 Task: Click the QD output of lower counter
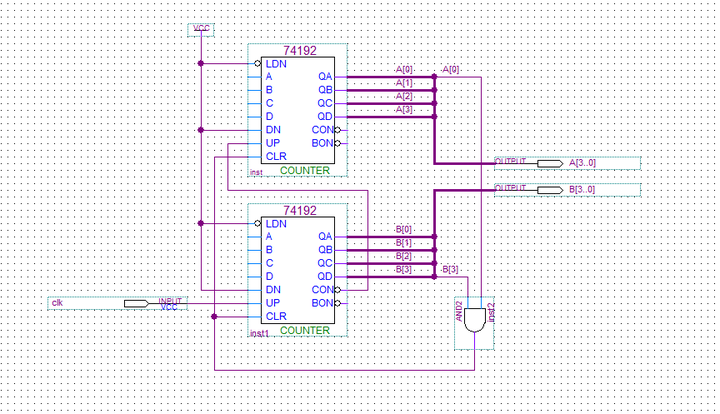point(325,276)
